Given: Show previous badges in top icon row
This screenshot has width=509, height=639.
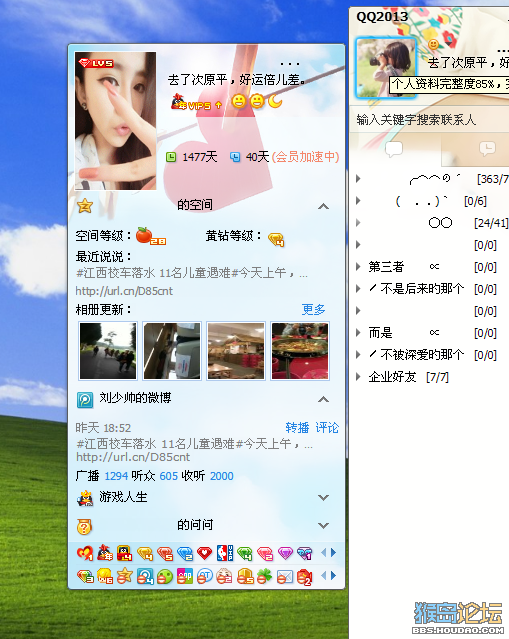Looking at the screenshot, I should [x=324, y=553].
